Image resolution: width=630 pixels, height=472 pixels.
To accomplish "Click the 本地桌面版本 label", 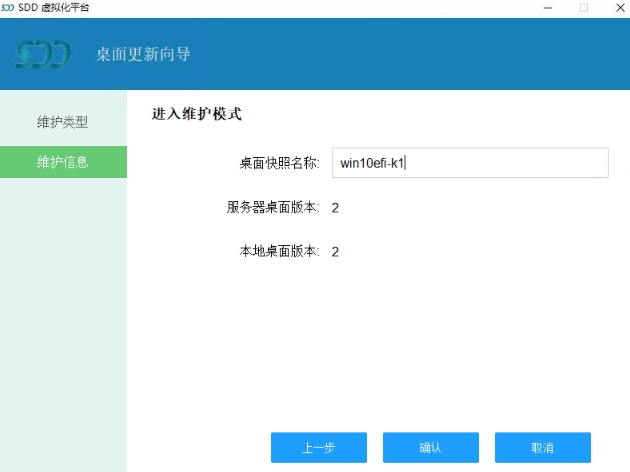I will 279,251.
